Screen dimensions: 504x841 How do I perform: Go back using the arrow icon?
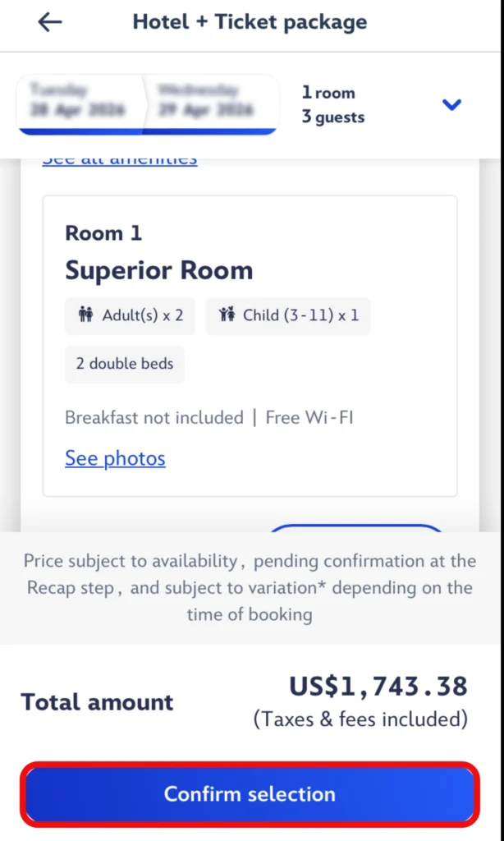[50, 22]
